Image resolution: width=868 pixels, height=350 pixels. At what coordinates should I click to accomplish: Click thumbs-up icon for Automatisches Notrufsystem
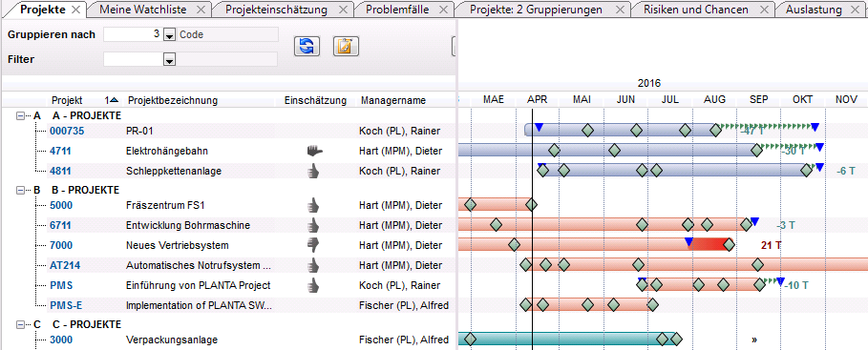314,265
